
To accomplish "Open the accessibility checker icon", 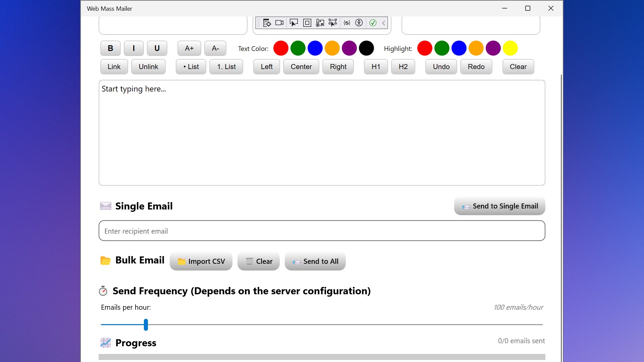I will click(x=359, y=23).
